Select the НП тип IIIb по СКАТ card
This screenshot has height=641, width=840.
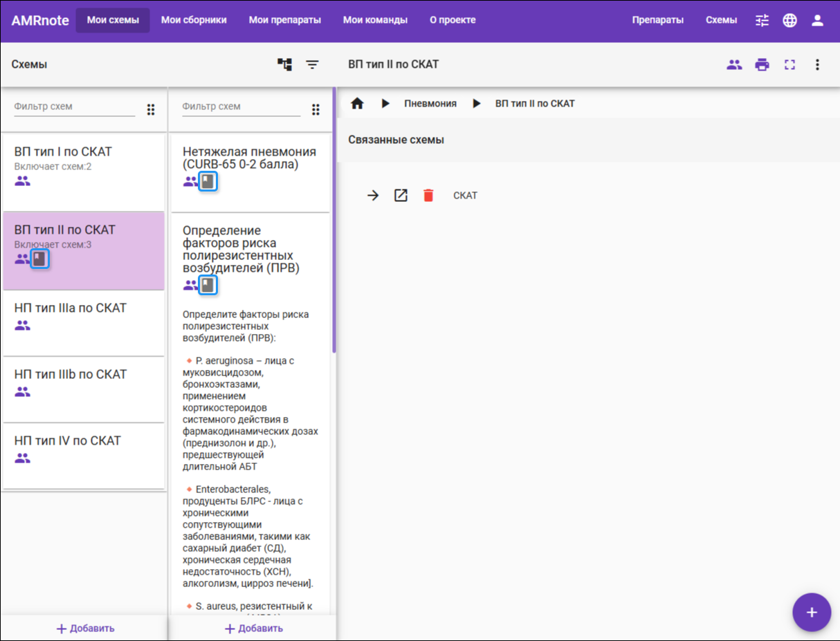84,390
